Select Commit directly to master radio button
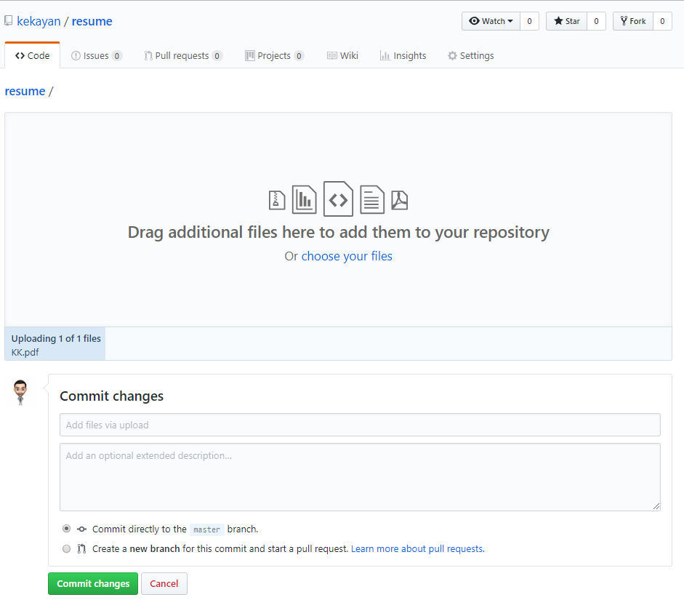684x616 pixels. [66, 529]
